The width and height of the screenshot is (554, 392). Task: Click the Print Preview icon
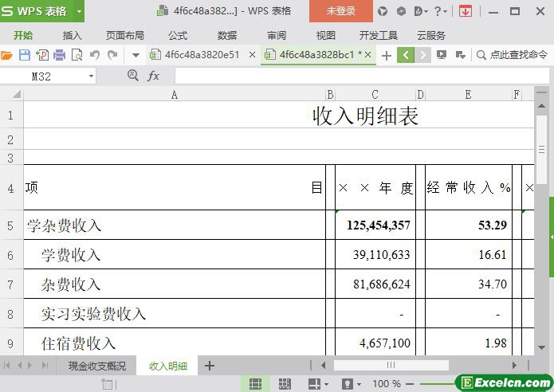coord(77,55)
